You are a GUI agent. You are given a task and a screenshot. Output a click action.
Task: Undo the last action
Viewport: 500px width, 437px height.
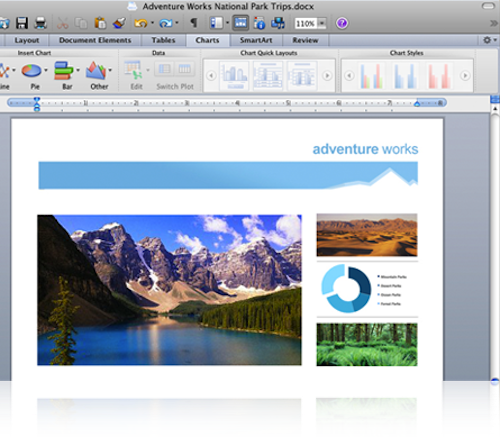pyautogui.click(x=141, y=23)
